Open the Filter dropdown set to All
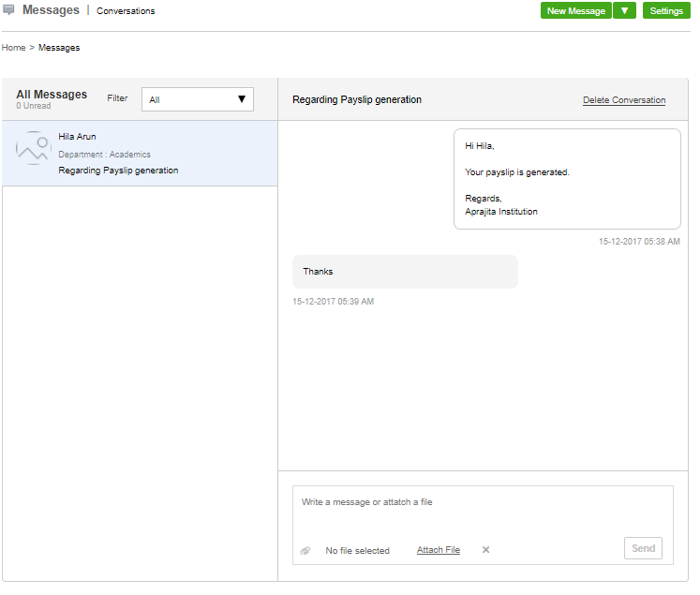 [x=197, y=99]
